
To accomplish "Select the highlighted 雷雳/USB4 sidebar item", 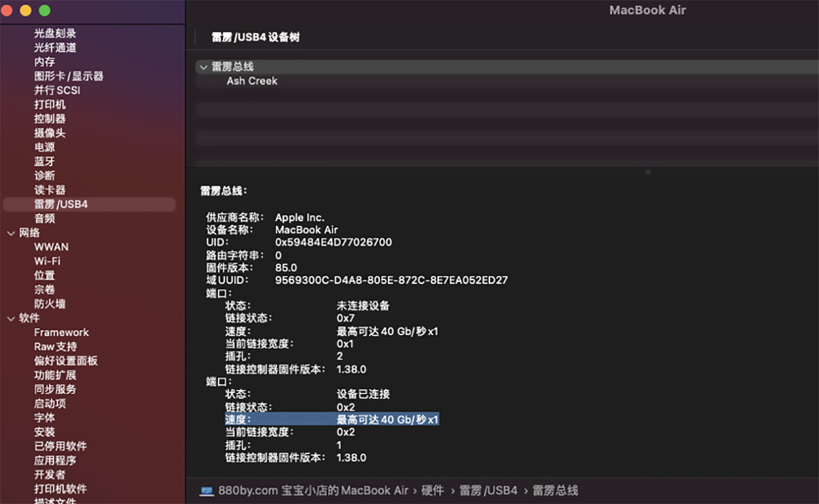I will 89,204.
